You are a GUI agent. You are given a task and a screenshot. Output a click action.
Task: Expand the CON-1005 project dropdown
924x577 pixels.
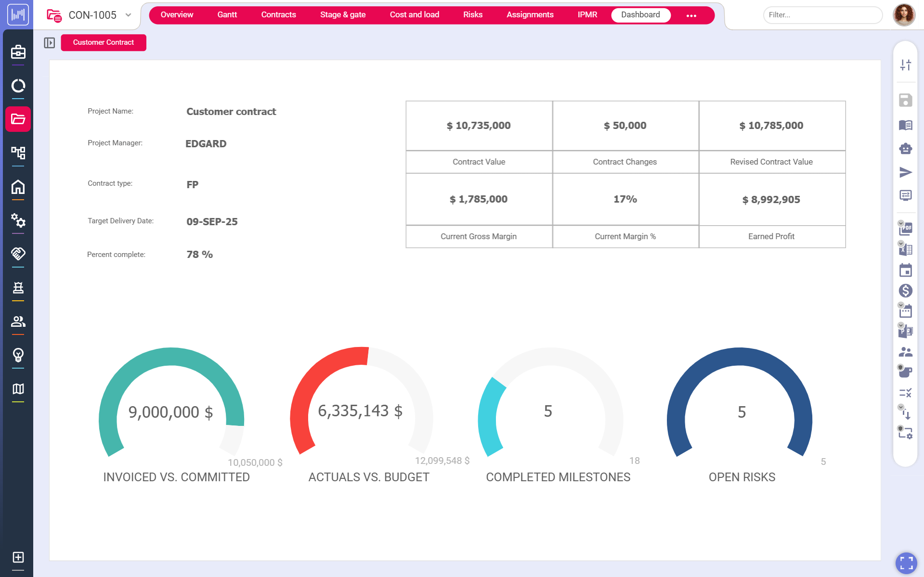pos(128,15)
